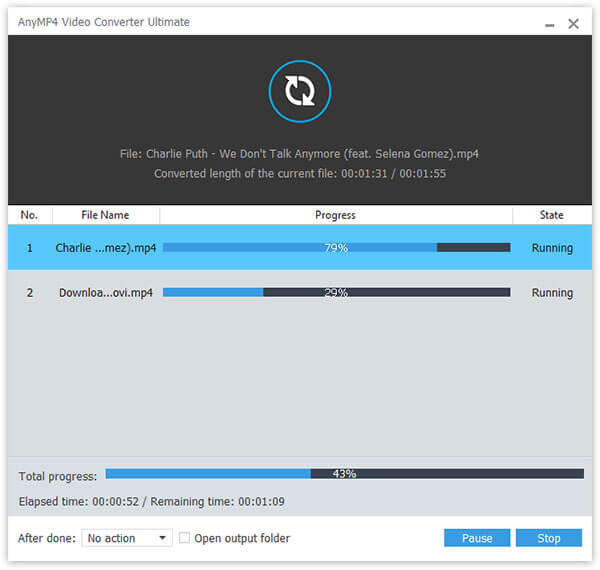
Task: Click the No. column header
Action: coord(29,215)
